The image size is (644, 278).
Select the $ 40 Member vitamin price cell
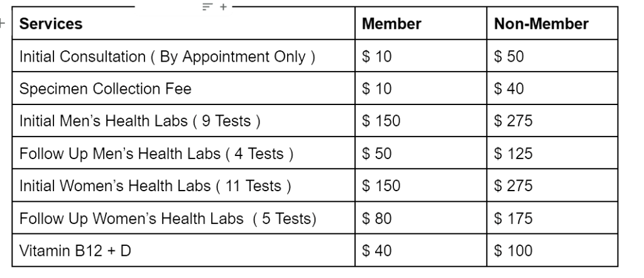[x=378, y=251]
